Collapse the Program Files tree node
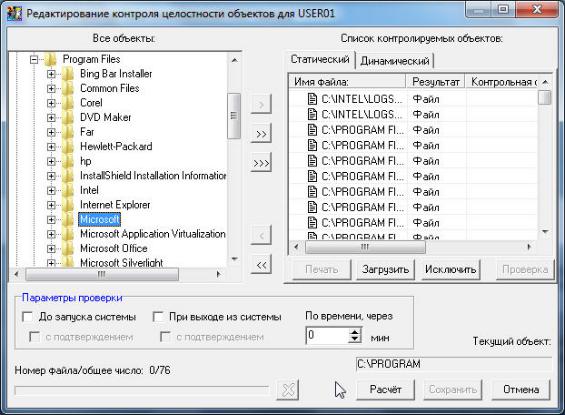The width and height of the screenshot is (565, 415). pos(34,59)
